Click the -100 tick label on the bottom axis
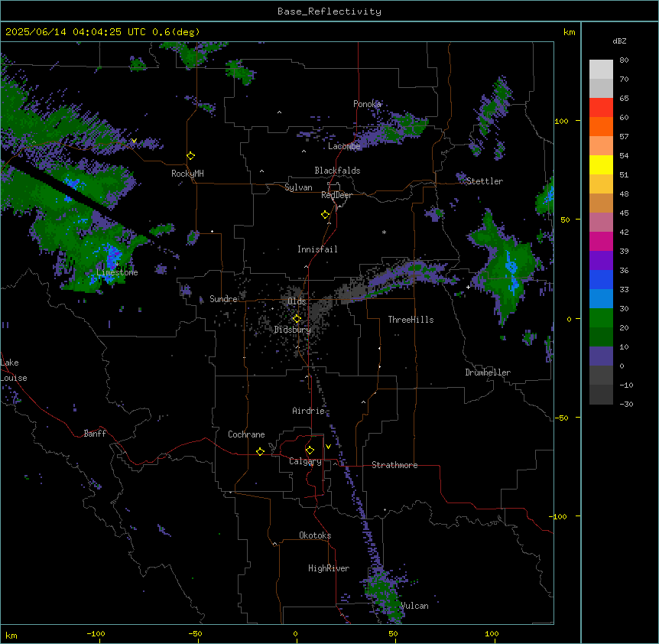 tap(96, 633)
